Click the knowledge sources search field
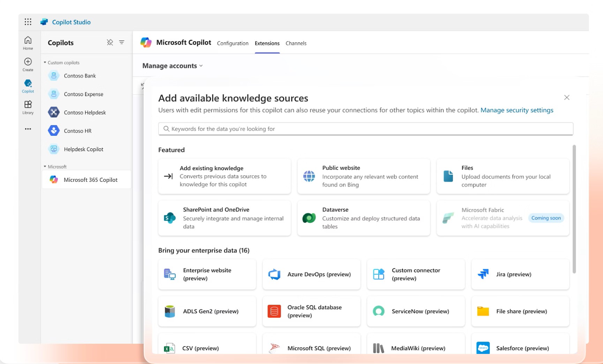This screenshot has width=603, height=364. point(365,129)
